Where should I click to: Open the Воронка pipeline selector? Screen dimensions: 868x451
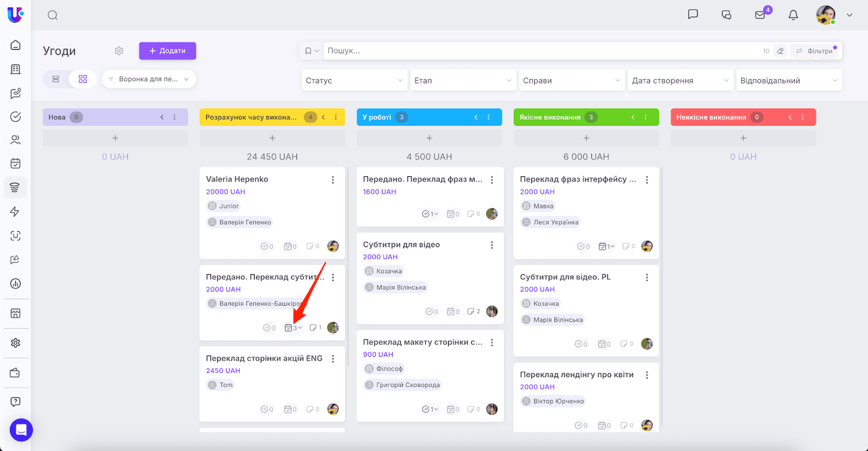(x=149, y=79)
